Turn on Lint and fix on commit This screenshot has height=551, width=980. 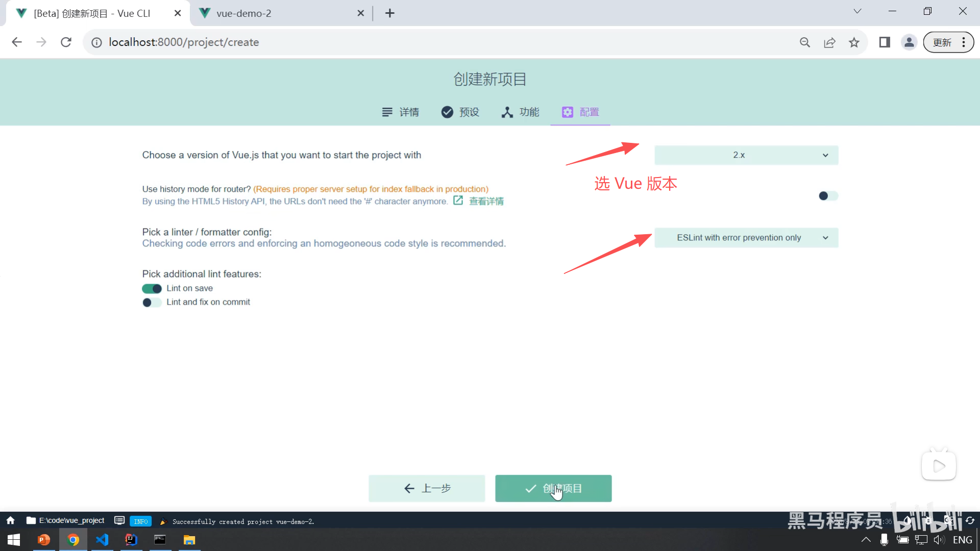click(x=152, y=303)
